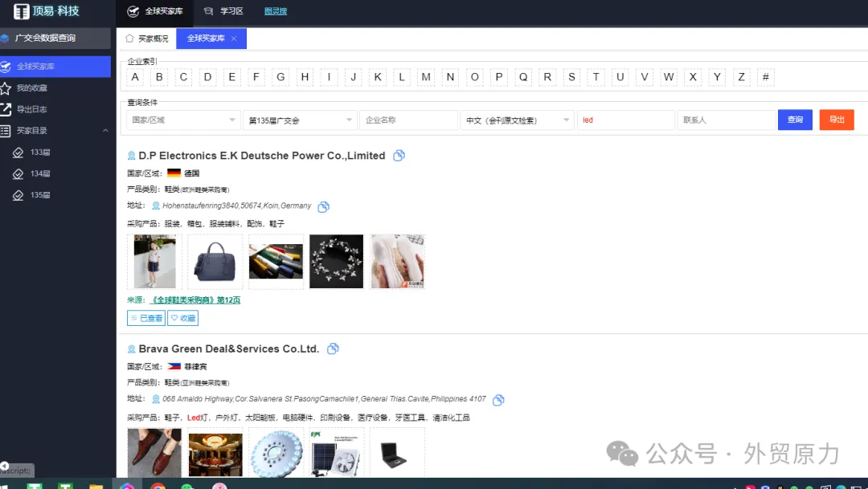Filter companies by index letter S
This screenshot has height=489, width=868.
point(572,77)
